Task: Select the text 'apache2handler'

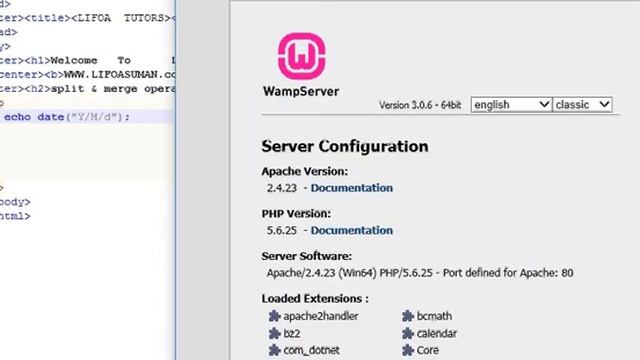Action: tap(321, 316)
